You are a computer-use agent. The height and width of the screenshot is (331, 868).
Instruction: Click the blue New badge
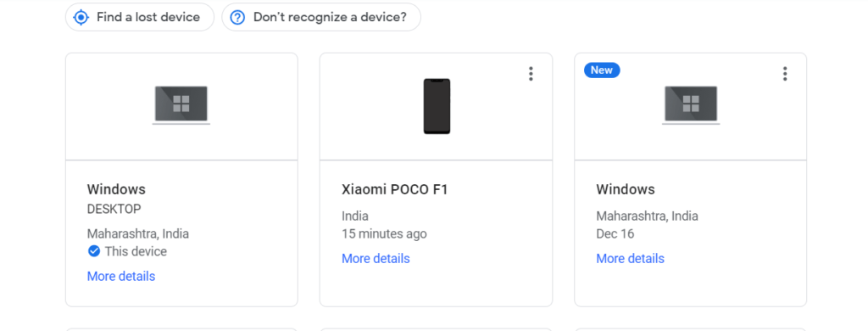602,70
